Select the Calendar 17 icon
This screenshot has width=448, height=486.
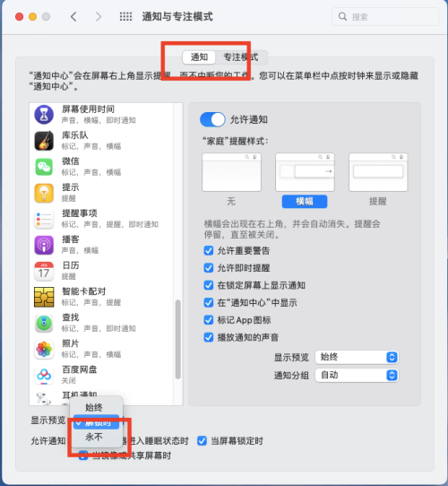click(x=44, y=271)
